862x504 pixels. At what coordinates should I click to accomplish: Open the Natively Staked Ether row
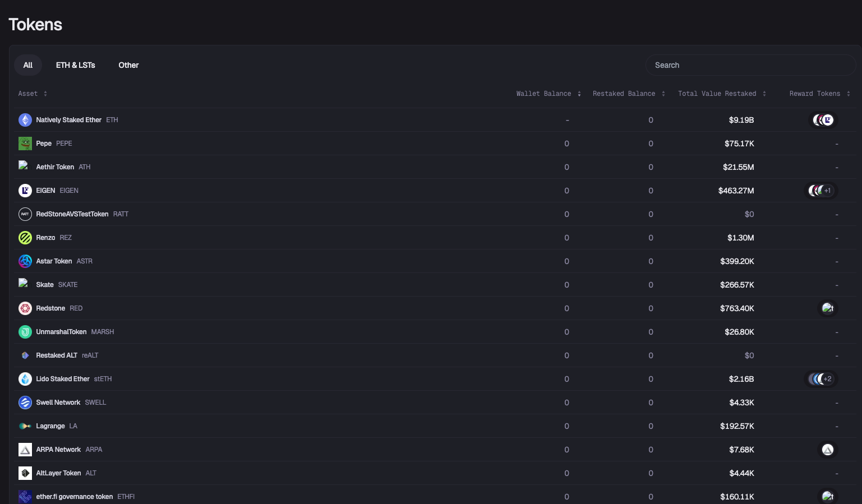(435, 120)
